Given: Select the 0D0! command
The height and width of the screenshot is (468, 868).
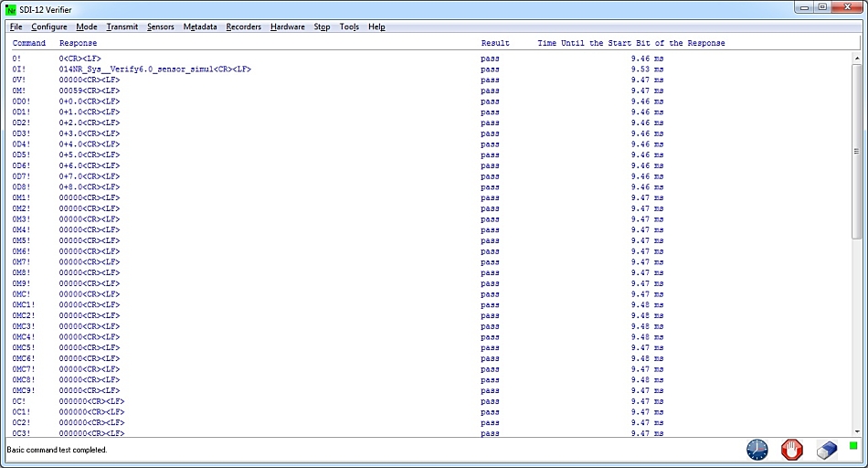Looking at the screenshot, I should (x=21, y=101).
